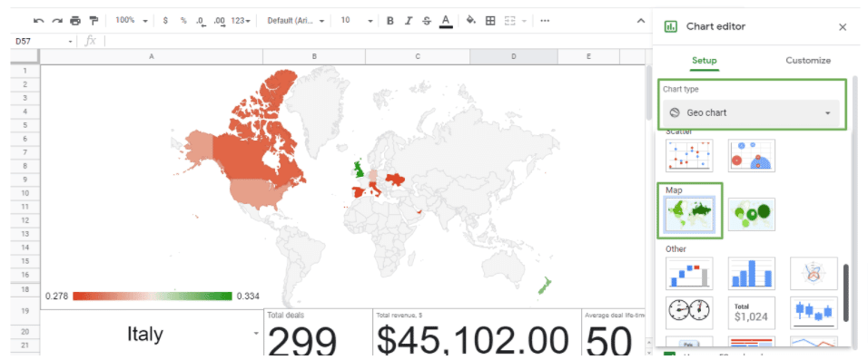Open the text color picker

click(445, 21)
